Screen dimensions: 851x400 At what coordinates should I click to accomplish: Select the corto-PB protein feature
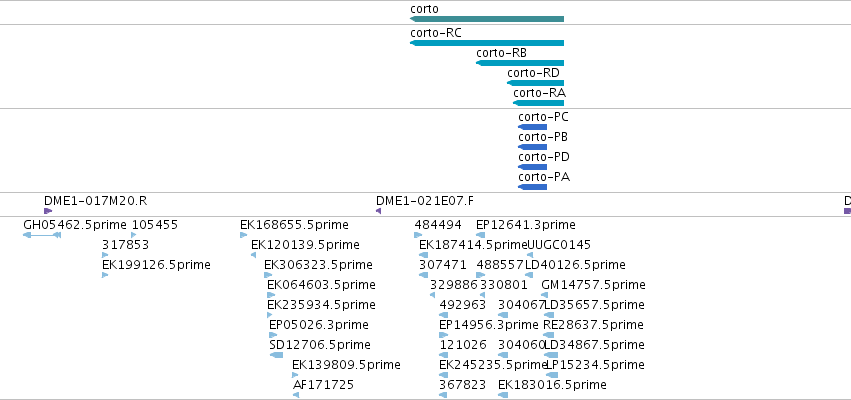coord(532,147)
